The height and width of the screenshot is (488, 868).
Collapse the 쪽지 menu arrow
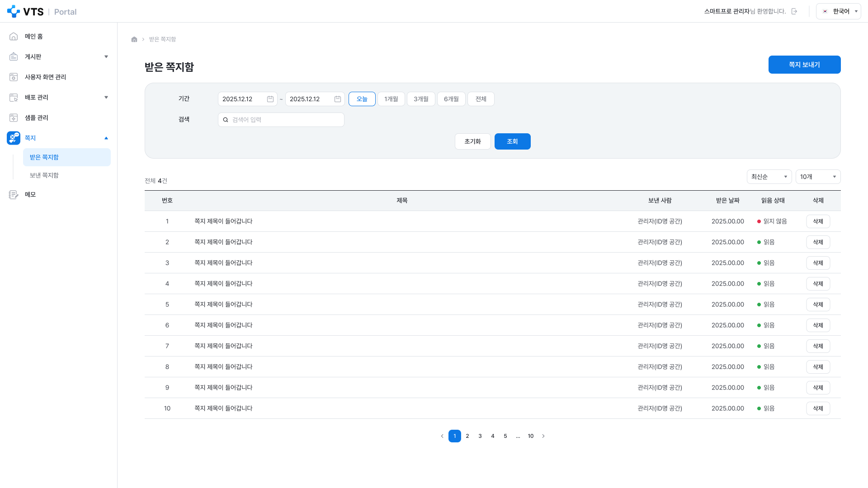click(x=106, y=138)
